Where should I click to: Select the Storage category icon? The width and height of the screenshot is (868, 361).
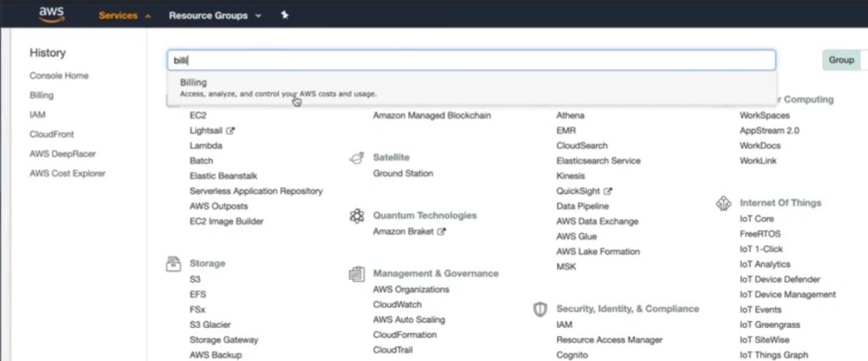coord(173,264)
